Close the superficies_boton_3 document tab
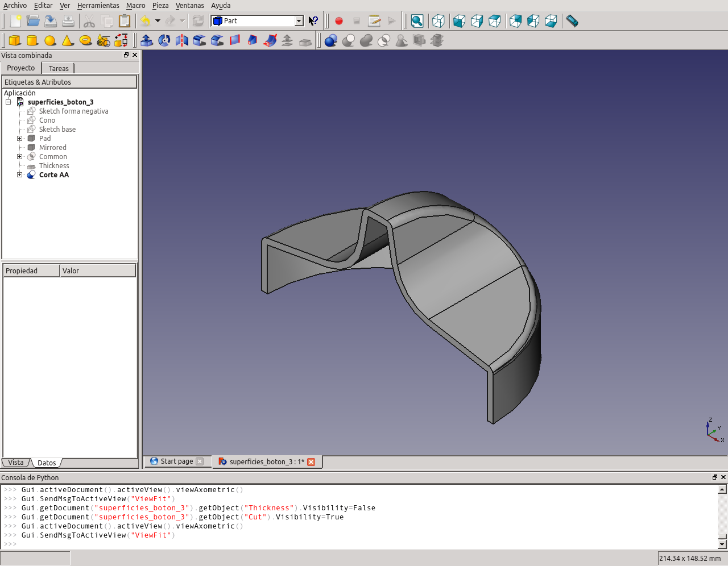Viewport: 728px width, 566px height. tap(311, 462)
